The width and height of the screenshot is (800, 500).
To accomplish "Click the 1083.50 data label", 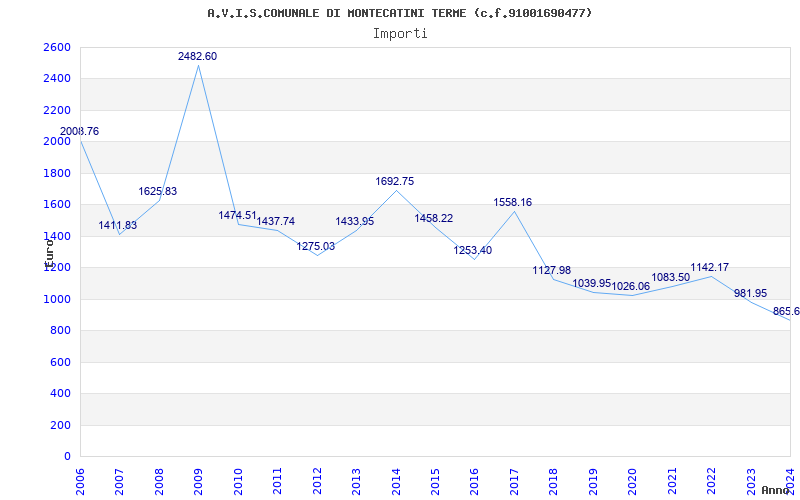I will coord(671,278).
